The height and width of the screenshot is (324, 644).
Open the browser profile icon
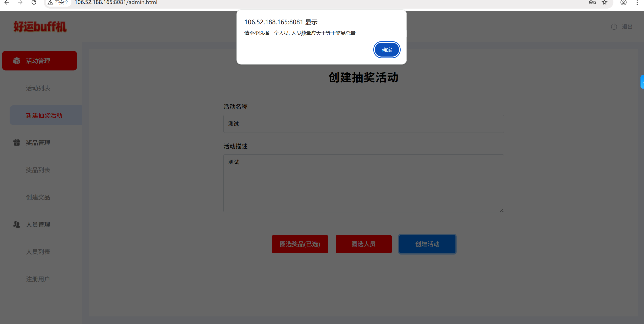click(x=623, y=3)
